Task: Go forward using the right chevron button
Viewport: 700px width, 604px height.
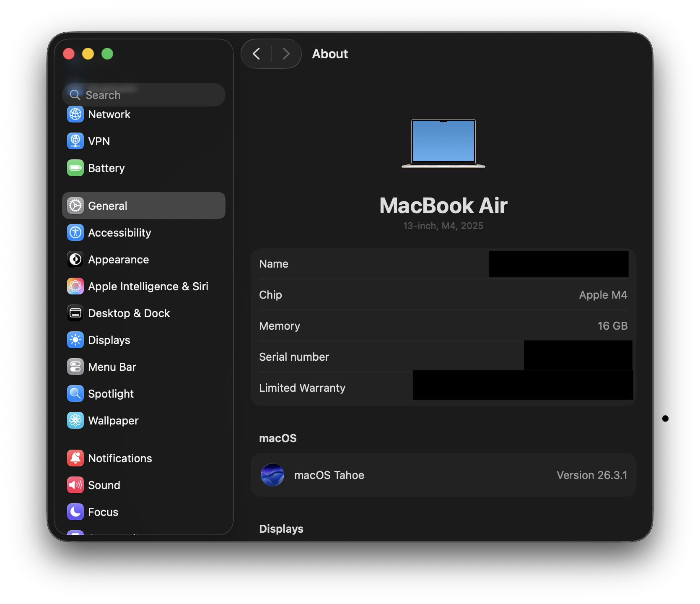Action: click(x=286, y=54)
